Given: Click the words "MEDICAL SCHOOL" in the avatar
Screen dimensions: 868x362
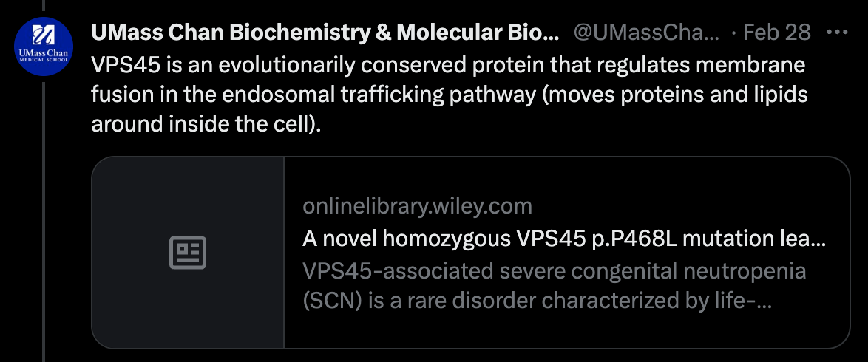Looking at the screenshot, I should [x=43, y=60].
